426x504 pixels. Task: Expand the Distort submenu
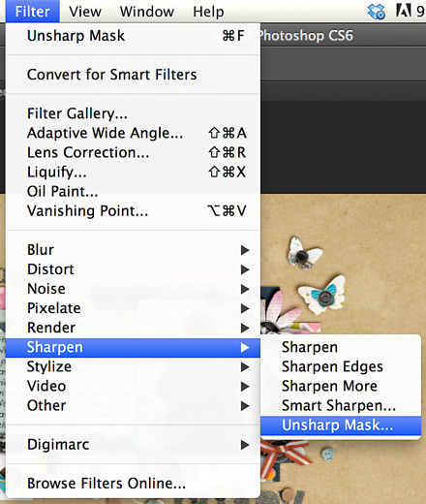click(133, 269)
